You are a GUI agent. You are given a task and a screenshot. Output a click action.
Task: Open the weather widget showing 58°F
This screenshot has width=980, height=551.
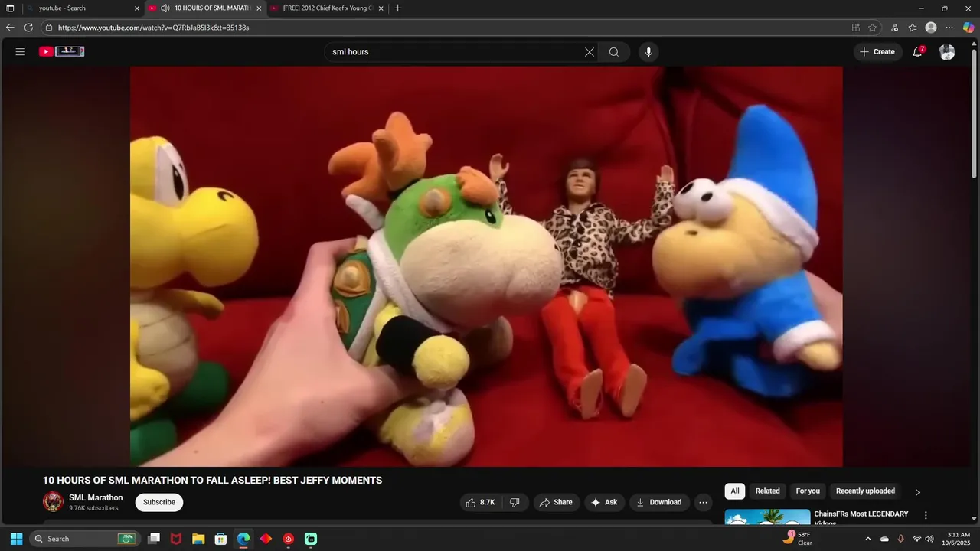point(797,539)
